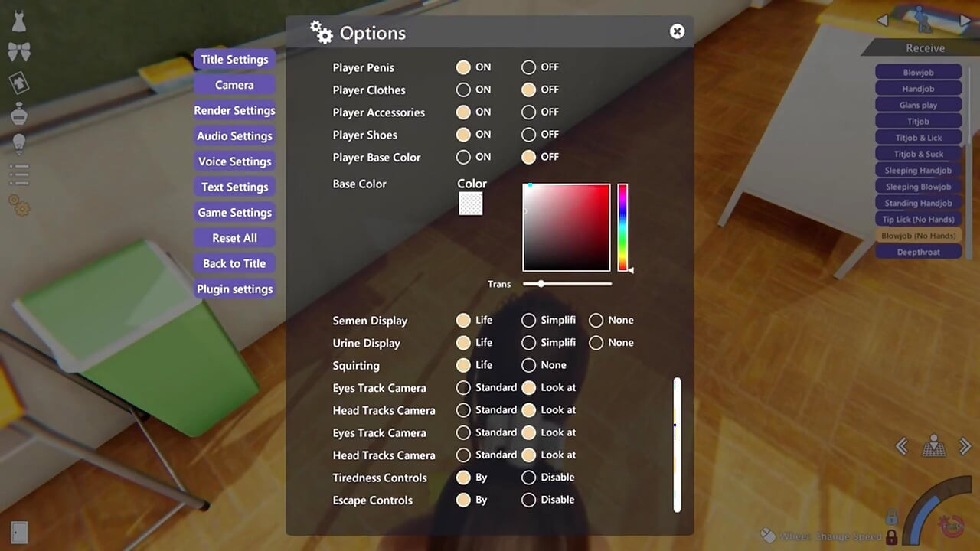The height and width of the screenshot is (551, 980).
Task: Open the shirt outfit card icon
Action: pos(19,83)
